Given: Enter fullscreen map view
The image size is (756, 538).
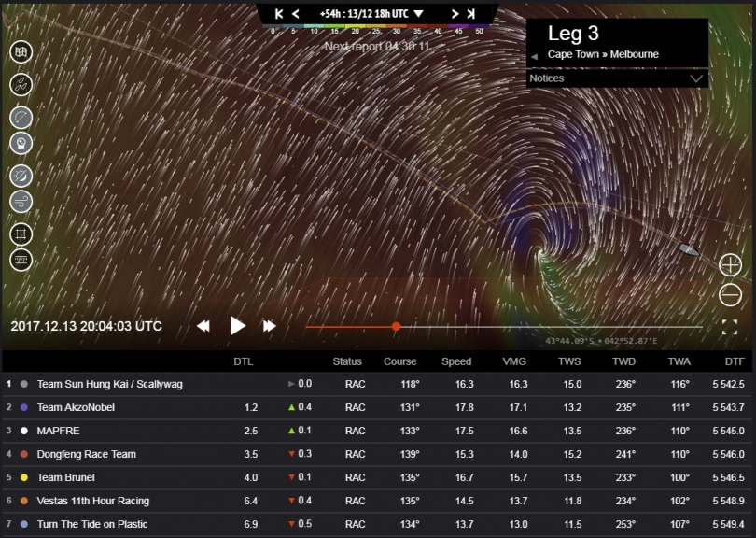Looking at the screenshot, I should click(730, 327).
